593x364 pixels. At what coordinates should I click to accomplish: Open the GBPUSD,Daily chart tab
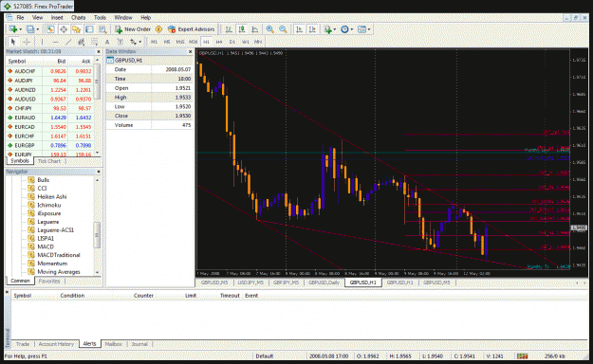click(x=324, y=282)
